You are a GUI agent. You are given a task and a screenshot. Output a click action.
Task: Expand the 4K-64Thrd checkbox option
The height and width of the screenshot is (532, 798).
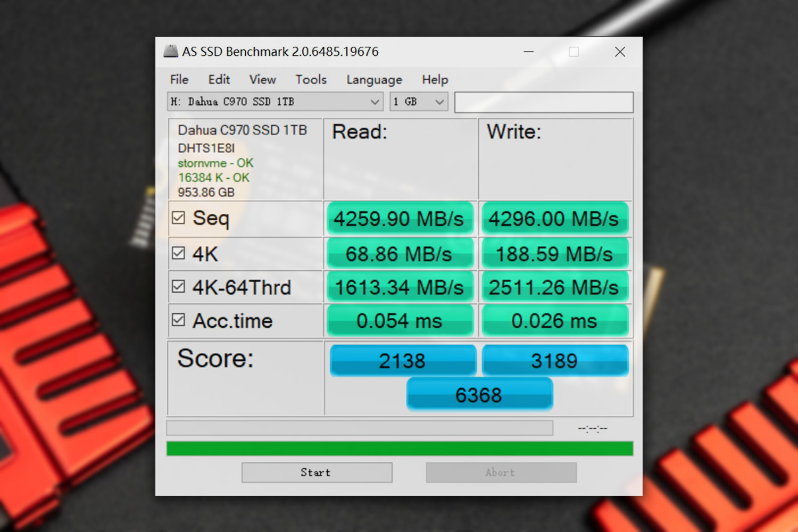[179, 286]
